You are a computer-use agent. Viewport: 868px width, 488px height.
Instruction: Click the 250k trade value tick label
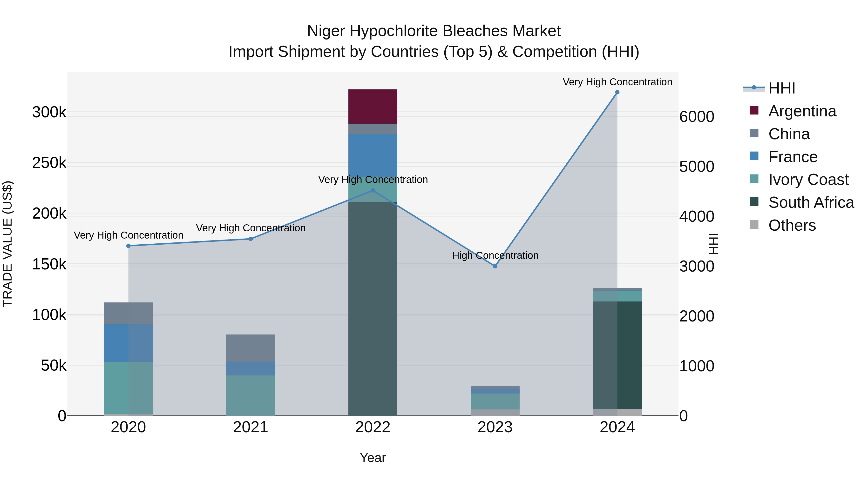click(x=49, y=163)
